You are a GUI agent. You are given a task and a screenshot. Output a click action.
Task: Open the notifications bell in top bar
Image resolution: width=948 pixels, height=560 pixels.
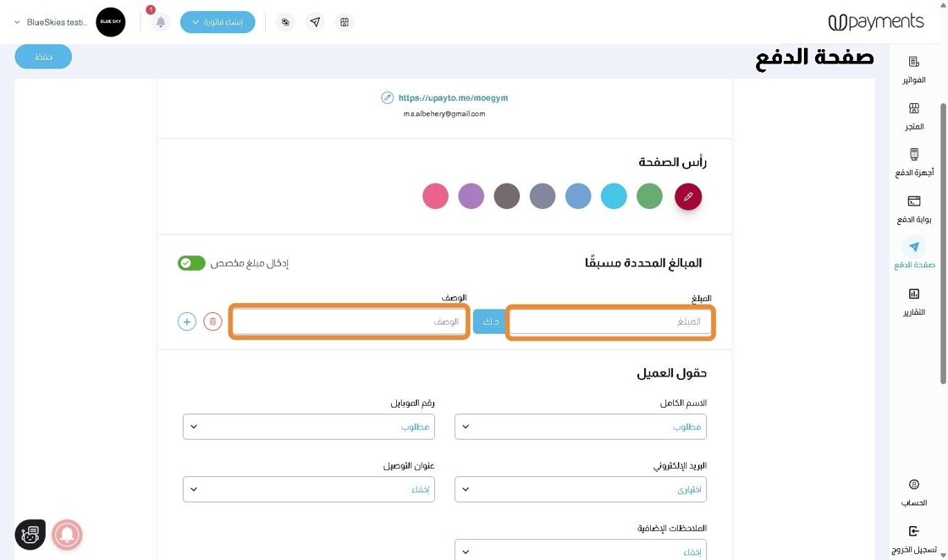(x=160, y=23)
